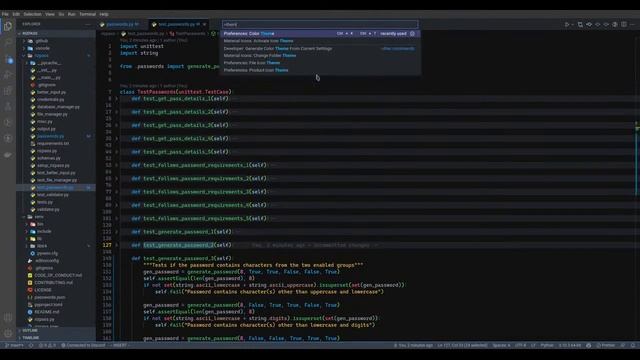Open the Search view in the activity bar

pyautogui.click(x=8, y=42)
